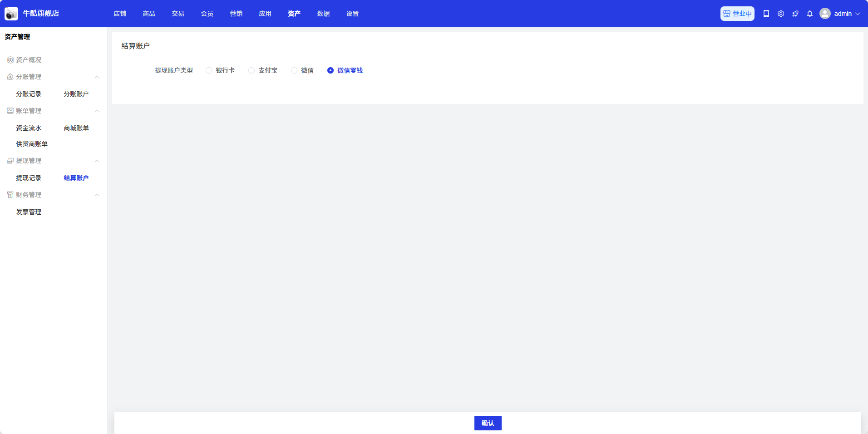Click the 财务管理 group icon
The image size is (868, 434).
click(10, 195)
